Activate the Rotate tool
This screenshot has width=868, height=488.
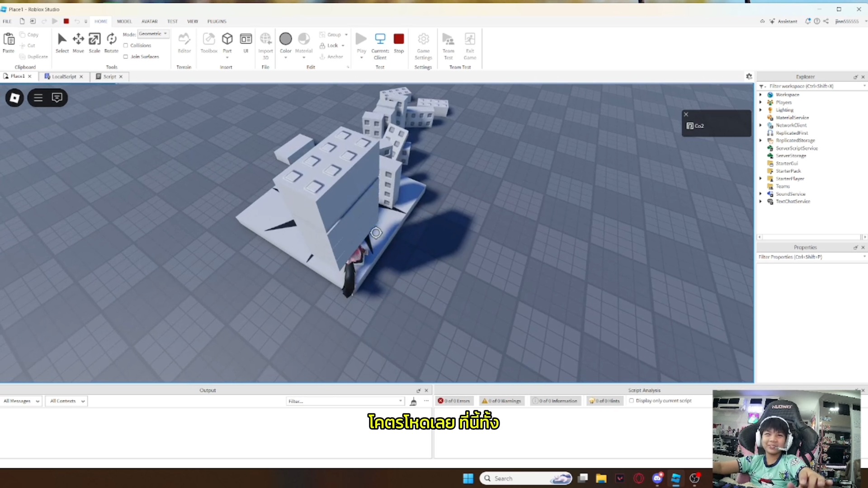(111, 43)
